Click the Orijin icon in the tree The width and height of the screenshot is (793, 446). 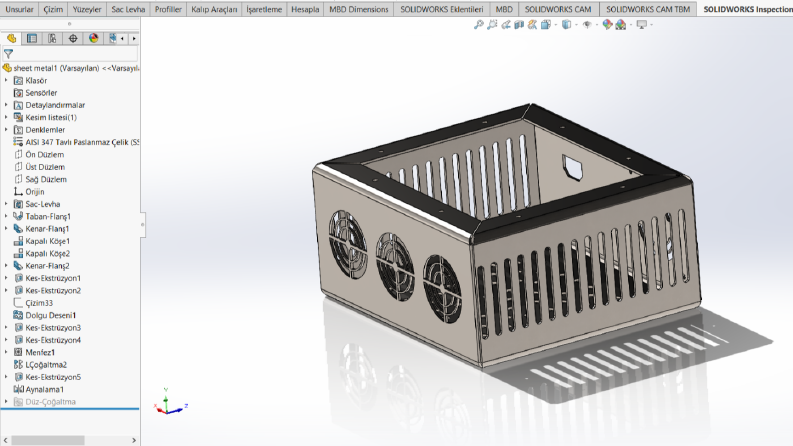[18, 192]
